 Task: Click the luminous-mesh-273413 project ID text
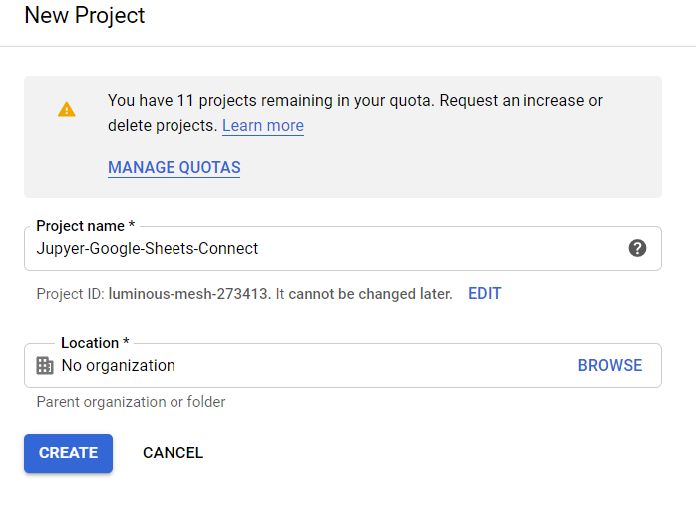188,294
